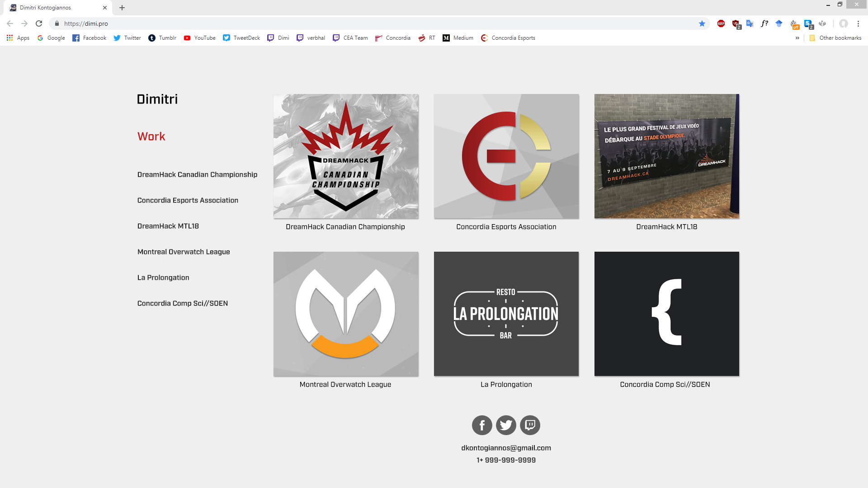Open Chrome's three-dot menu
The width and height of the screenshot is (868, 488).
(858, 23)
